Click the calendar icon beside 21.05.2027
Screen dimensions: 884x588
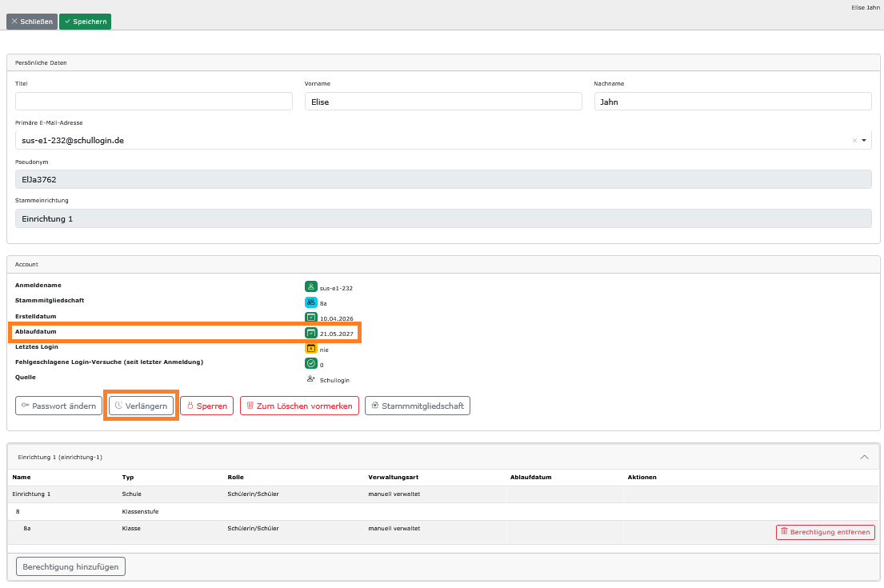click(x=310, y=333)
